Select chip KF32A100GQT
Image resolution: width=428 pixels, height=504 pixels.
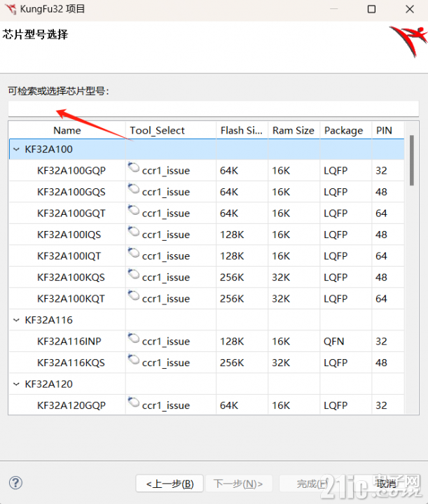pyautogui.click(x=71, y=213)
